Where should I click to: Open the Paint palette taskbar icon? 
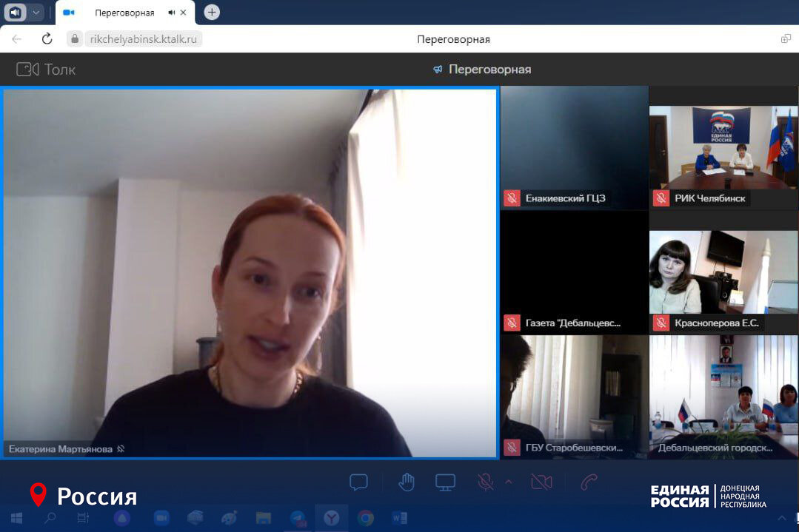(x=229, y=518)
